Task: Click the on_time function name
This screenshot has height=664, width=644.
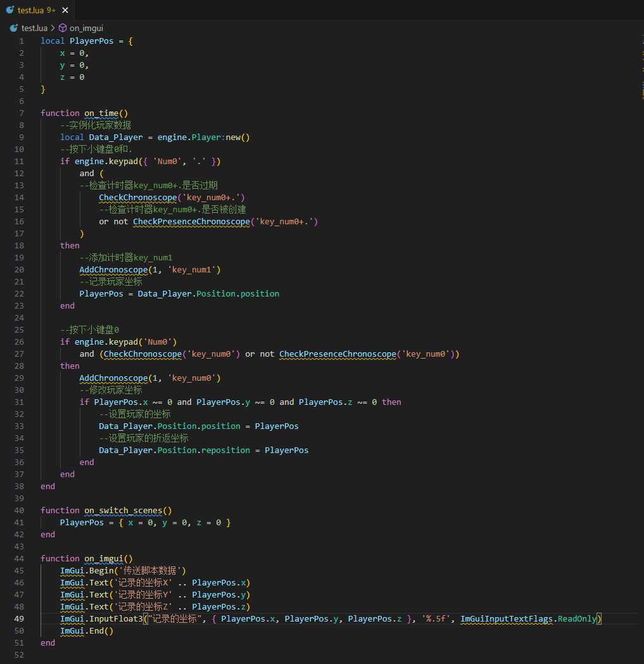Action: (x=101, y=113)
